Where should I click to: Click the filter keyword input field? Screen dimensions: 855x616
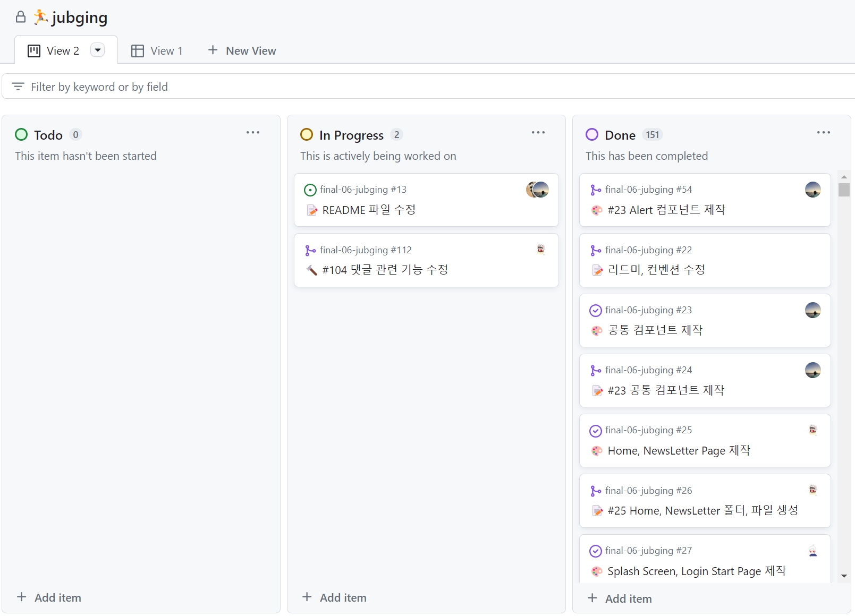[x=213, y=87]
